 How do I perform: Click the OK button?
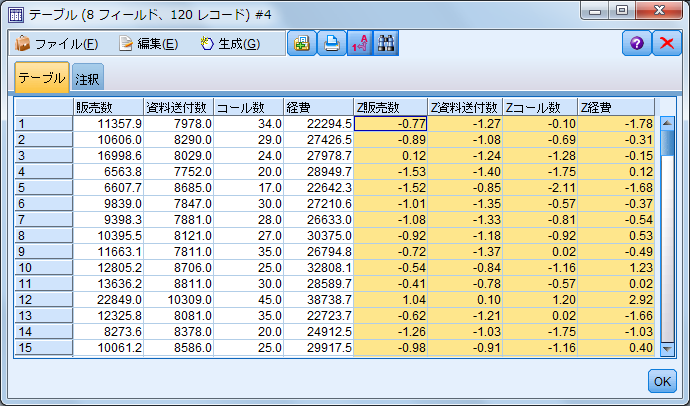[662, 381]
